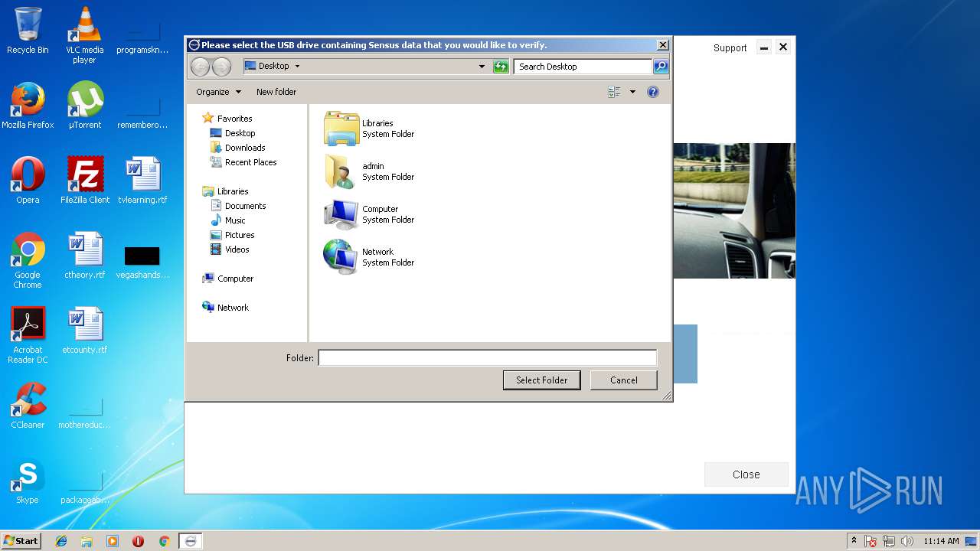Image resolution: width=980 pixels, height=551 pixels.
Task: Open the Recycle Bin desktop icon
Action: (28, 31)
